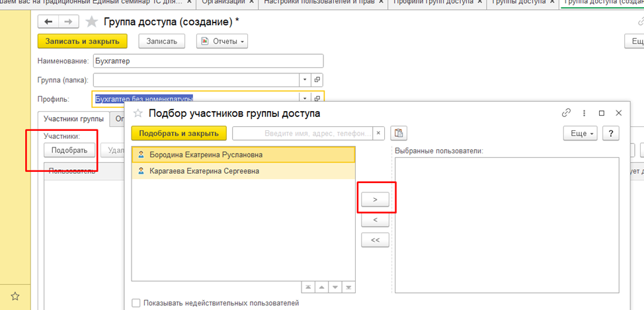
Task: Remove selected user with the < button
Action: pyautogui.click(x=375, y=219)
